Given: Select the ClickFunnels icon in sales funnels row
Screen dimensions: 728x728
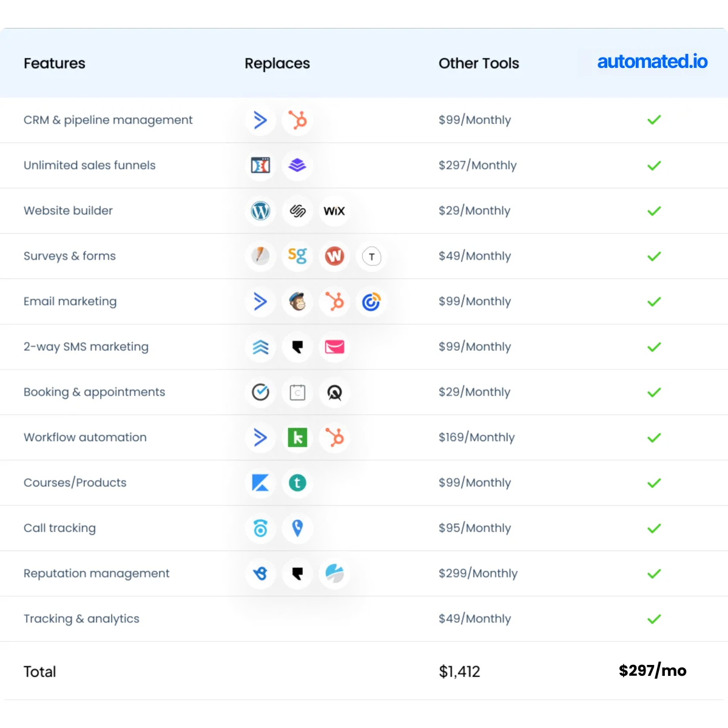Looking at the screenshot, I should click(260, 166).
